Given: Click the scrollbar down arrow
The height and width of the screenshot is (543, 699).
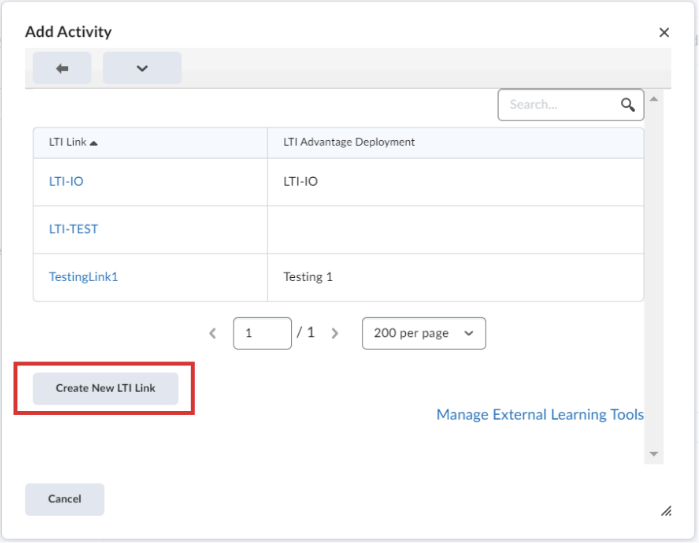Looking at the screenshot, I should (654, 454).
